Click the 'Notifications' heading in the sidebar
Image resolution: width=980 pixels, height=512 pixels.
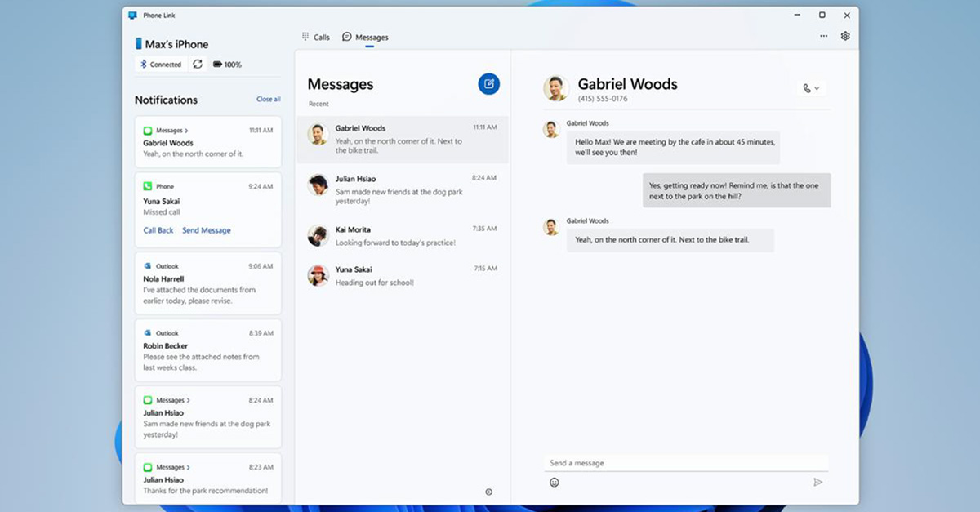click(166, 100)
